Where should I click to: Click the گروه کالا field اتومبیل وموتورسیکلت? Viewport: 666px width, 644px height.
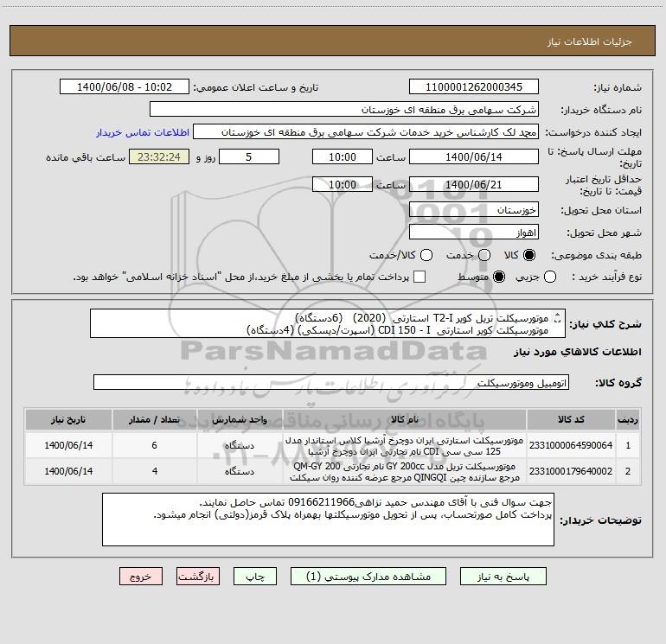coord(331,382)
